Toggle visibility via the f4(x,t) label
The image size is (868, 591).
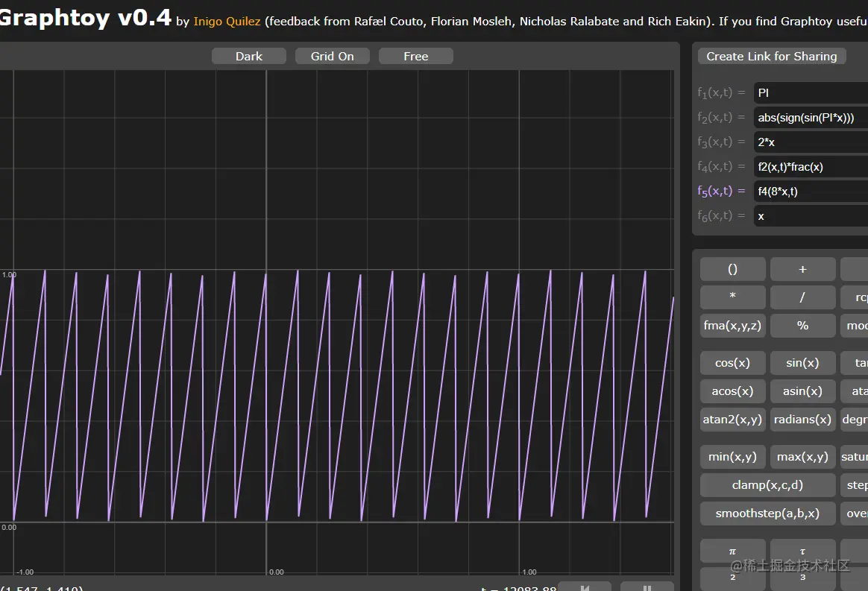click(721, 166)
